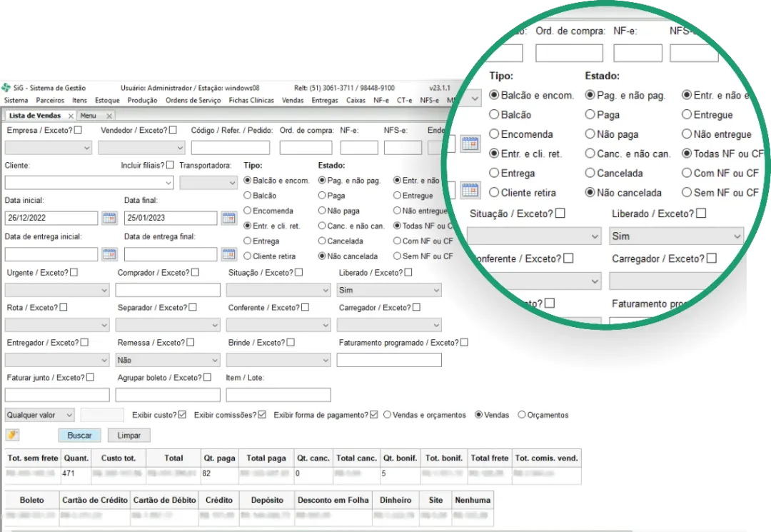Click the Item / Lote input field
The image size is (771, 532).
278,394
